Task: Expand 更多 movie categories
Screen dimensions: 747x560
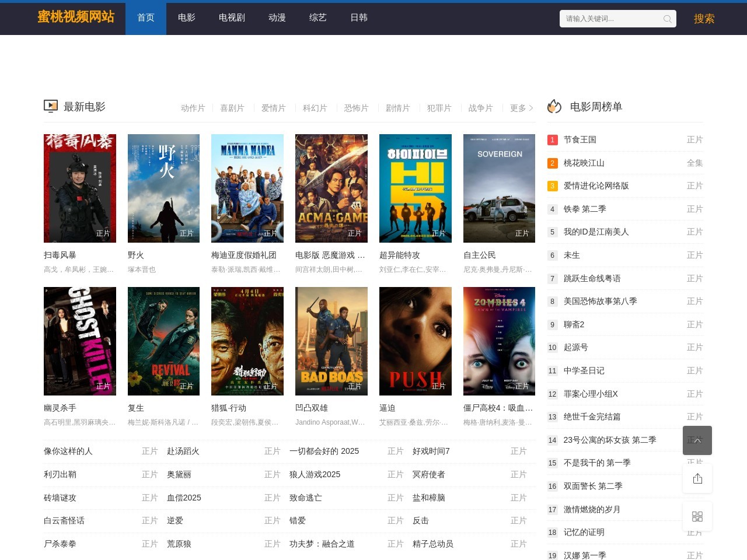Action: [521, 108]
